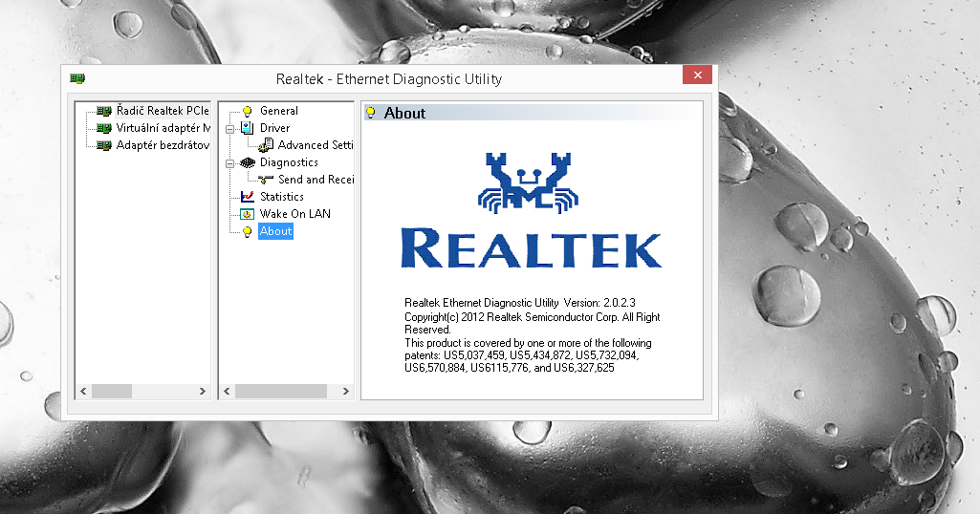Click the Realtek app icon in title bar
Screen dimensions: 980x514
[x=77, y=78]
